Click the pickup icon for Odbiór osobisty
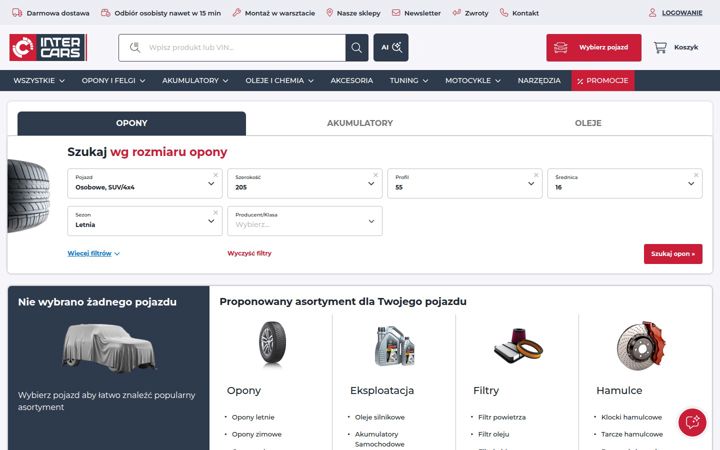Screen dimensions: 720x450 [x=106, y=13]
